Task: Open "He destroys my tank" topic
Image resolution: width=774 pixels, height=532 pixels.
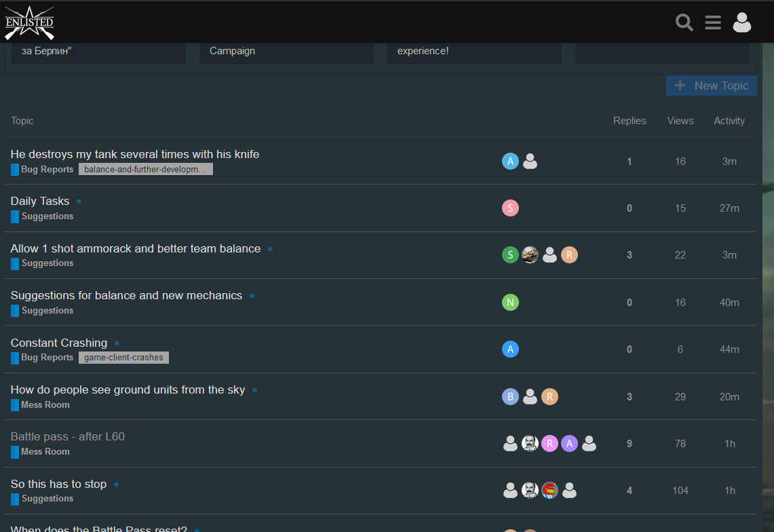Action: [135, 154]
